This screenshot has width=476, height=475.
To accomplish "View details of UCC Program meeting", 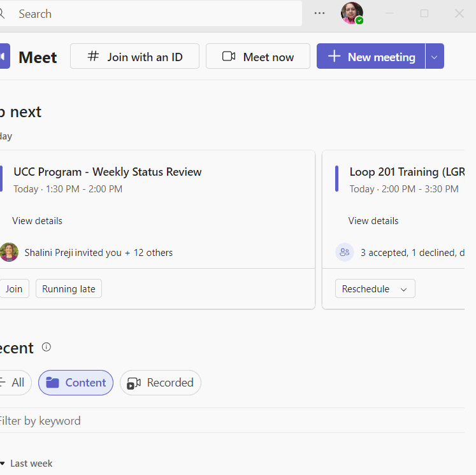I will coord(37,221).
